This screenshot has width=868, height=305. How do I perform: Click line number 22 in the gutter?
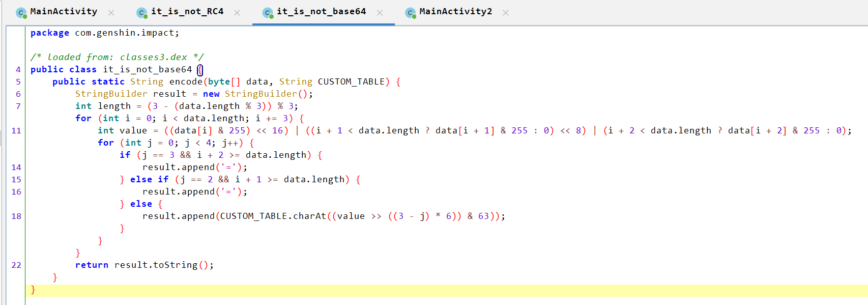tap(16, 265)
